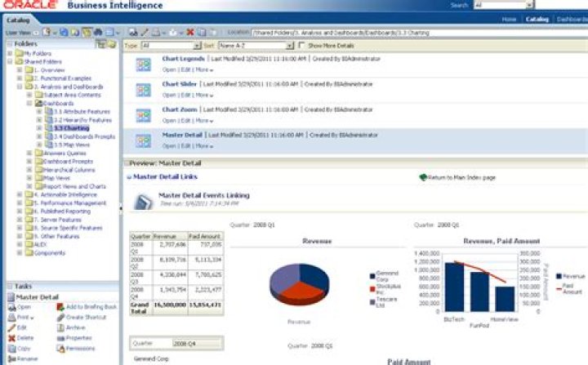Enable the Show More Details checkbox
This screenshot has height=365, width=588.
(x=301, y=45)
